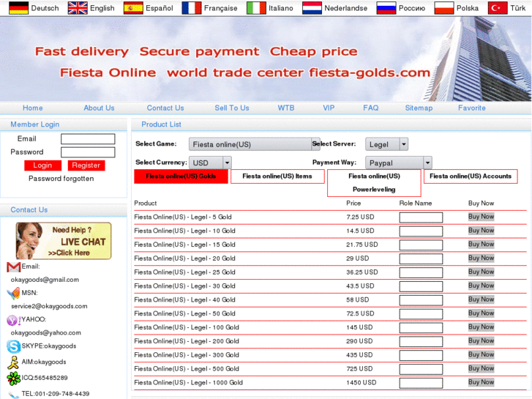Click the German flag icon

tap(19, 8)
